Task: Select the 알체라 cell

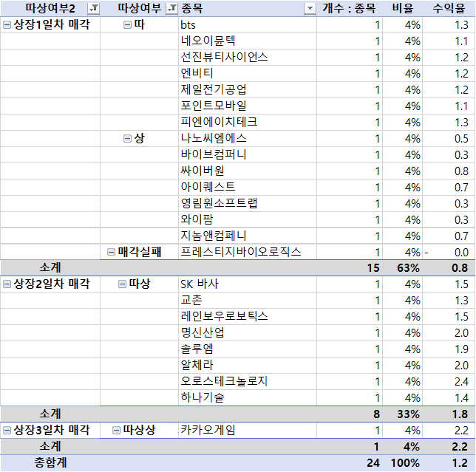Action: click(248, 365)
